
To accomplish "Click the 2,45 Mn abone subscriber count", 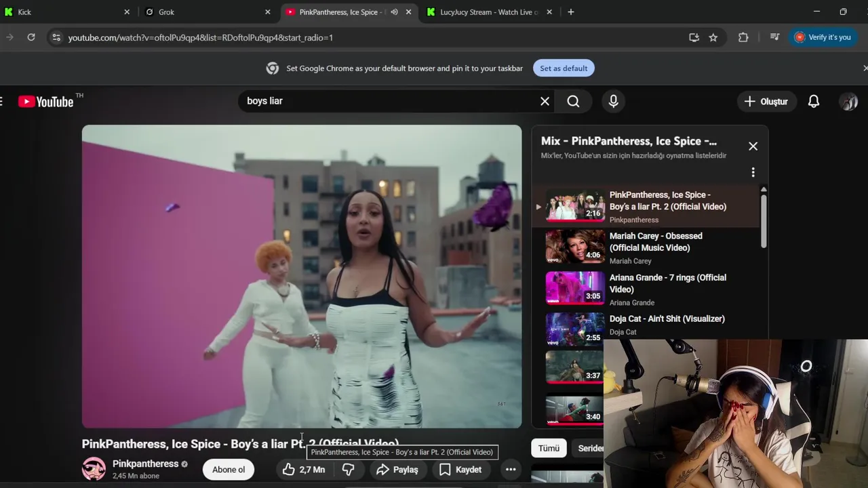I will (x=136, y=476).
